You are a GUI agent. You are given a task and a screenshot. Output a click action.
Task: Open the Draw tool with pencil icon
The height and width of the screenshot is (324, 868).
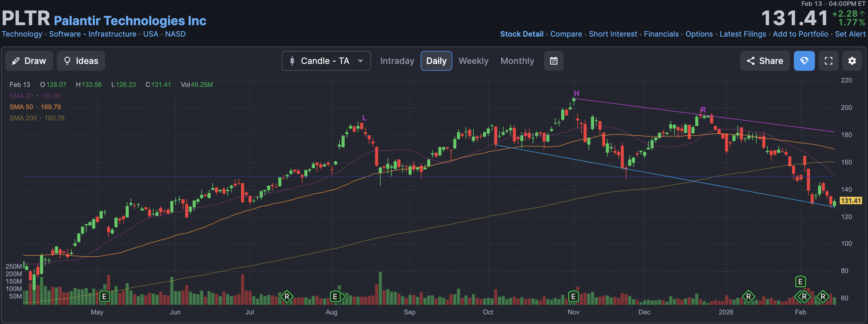(29, 61)
